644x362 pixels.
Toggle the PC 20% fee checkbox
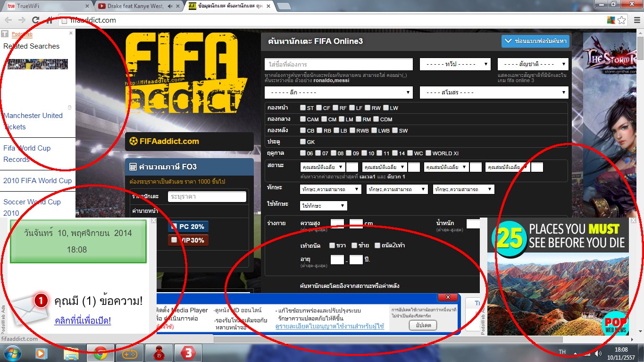click(174, 227)
